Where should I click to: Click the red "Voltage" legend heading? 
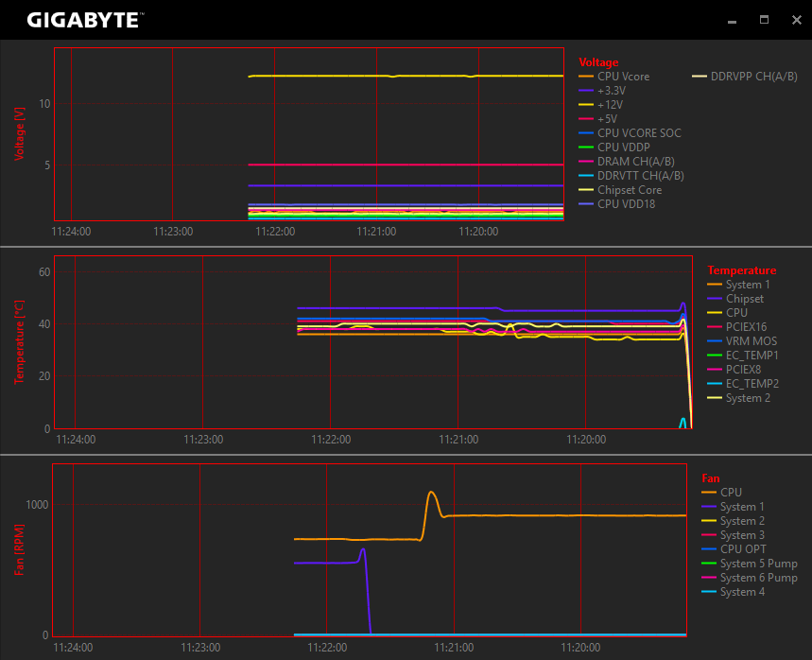click(x=598, y=62)
